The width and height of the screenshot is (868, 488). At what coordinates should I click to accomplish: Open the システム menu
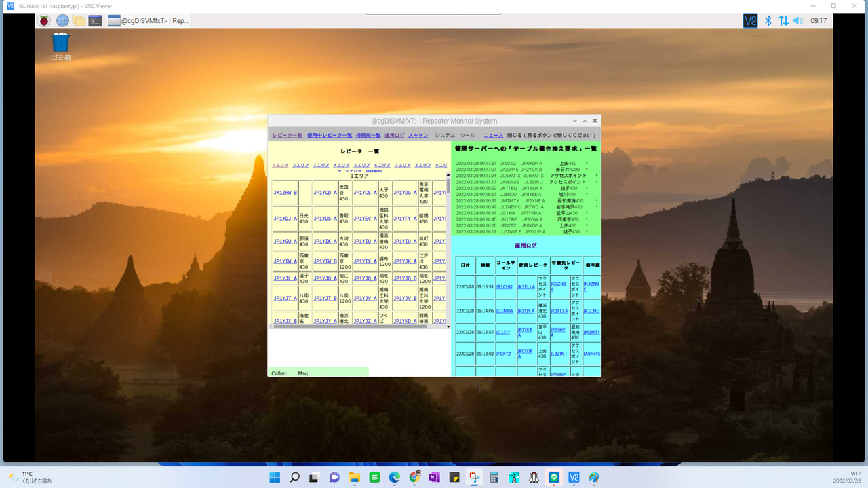pyautogui.click(x=445, y=136)
